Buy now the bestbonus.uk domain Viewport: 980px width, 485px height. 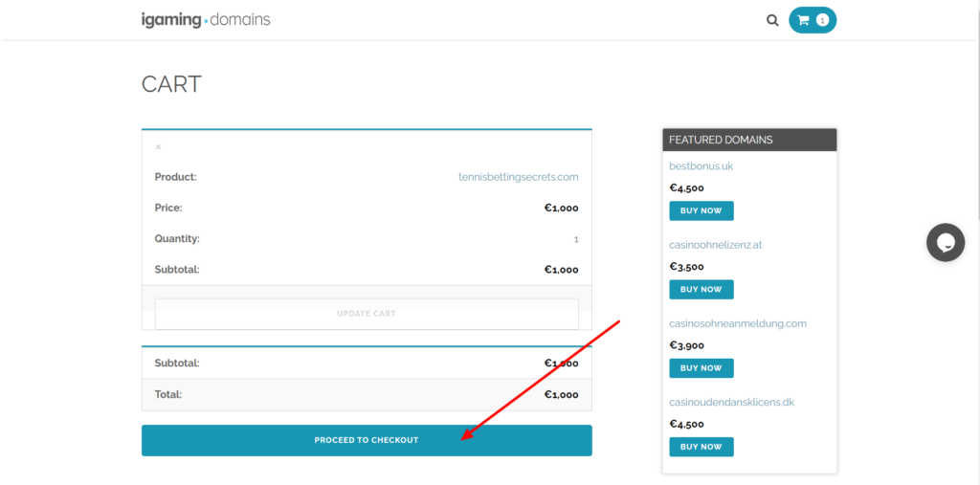tap(701, 210)
